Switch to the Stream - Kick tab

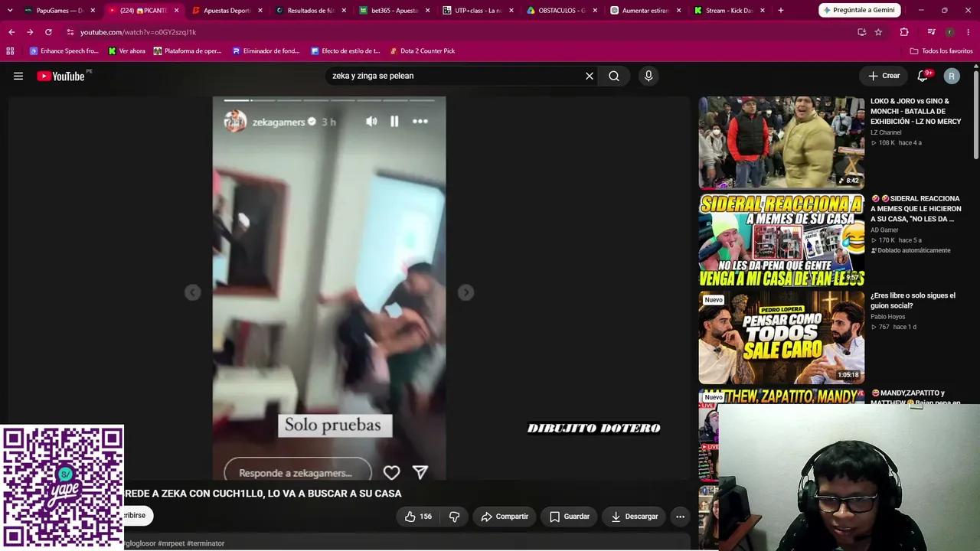pos(728,11)
